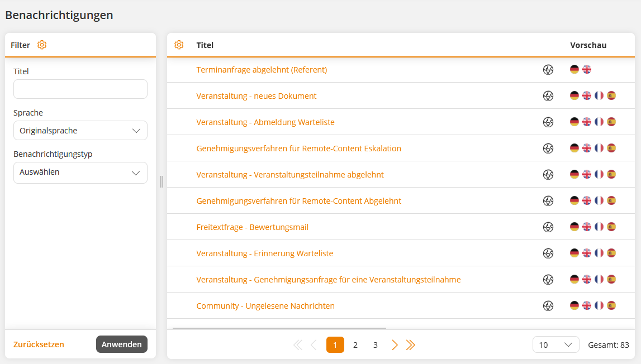Preview English version of Veranstaltung - Abmeldung Warteliste

[587, 122]
